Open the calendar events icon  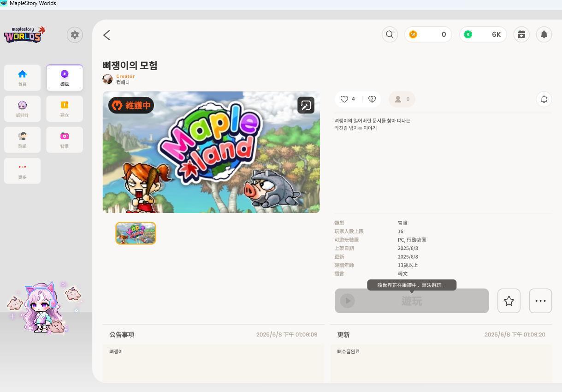click(521, 35)
